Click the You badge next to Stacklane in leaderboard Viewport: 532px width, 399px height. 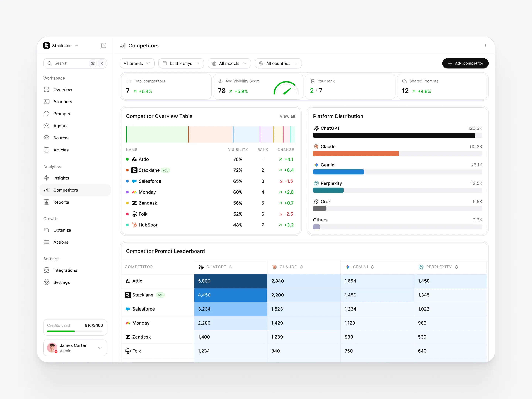coord(160,295)
